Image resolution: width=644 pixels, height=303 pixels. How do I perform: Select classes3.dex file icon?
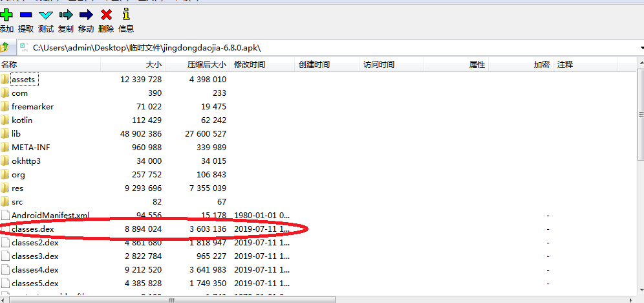5,256
